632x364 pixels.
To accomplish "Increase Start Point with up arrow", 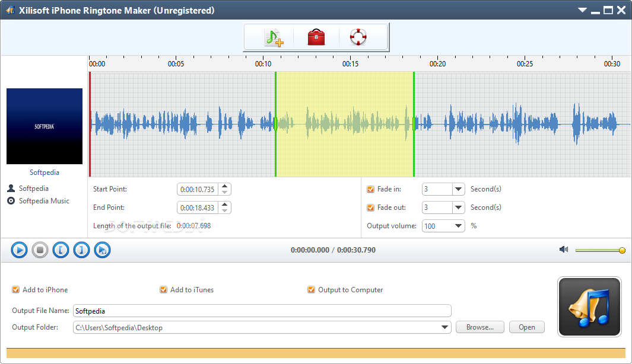I will [224, 186].
